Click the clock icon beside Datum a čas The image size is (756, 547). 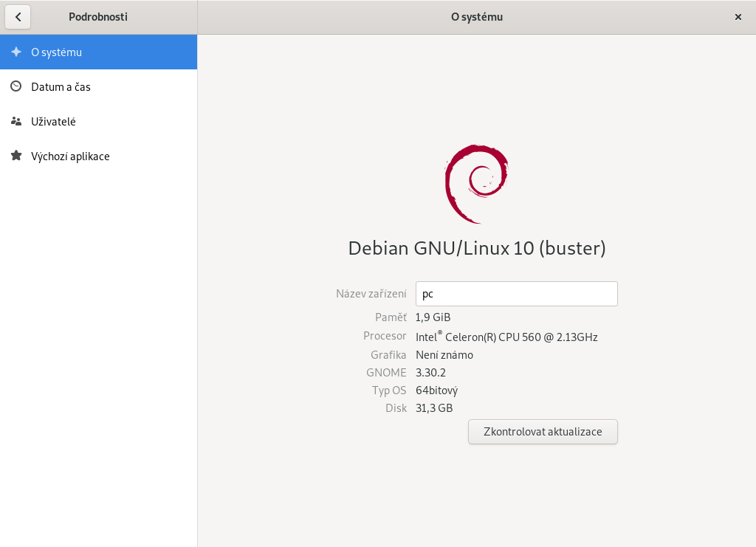coord(16,87)
